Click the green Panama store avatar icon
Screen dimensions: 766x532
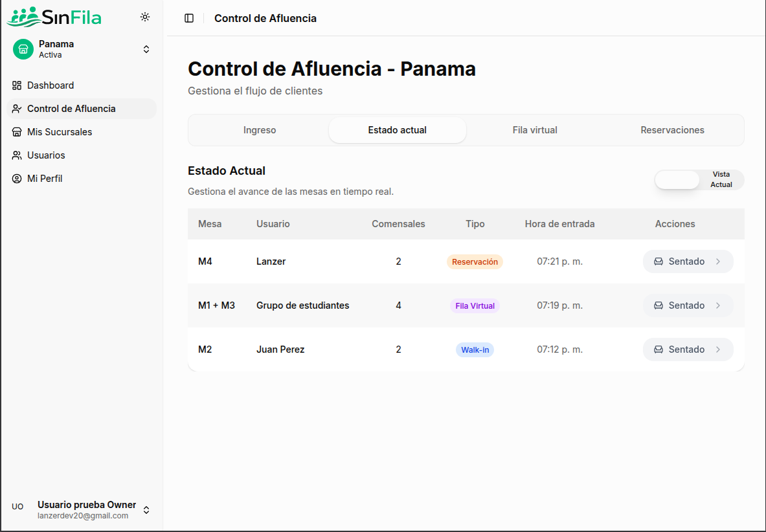[x=23, y=49]
